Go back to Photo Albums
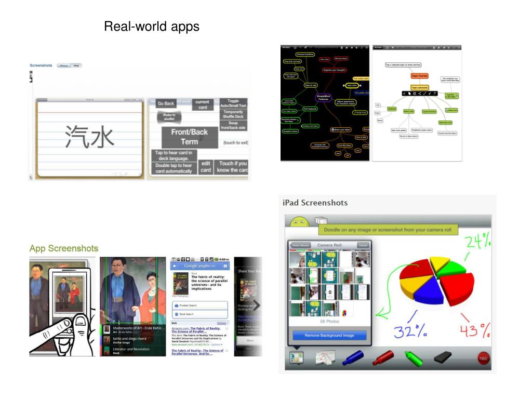 (301, 245)
